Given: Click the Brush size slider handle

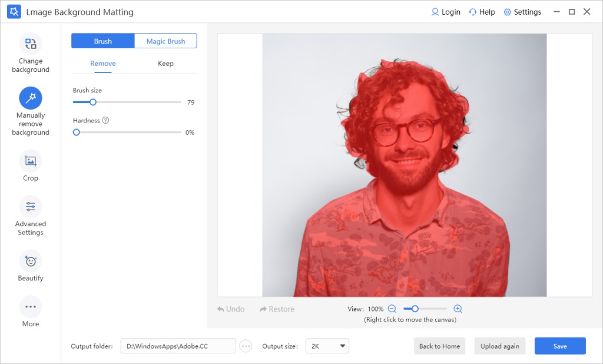Looking at the screenshot, I should [92, 102].
